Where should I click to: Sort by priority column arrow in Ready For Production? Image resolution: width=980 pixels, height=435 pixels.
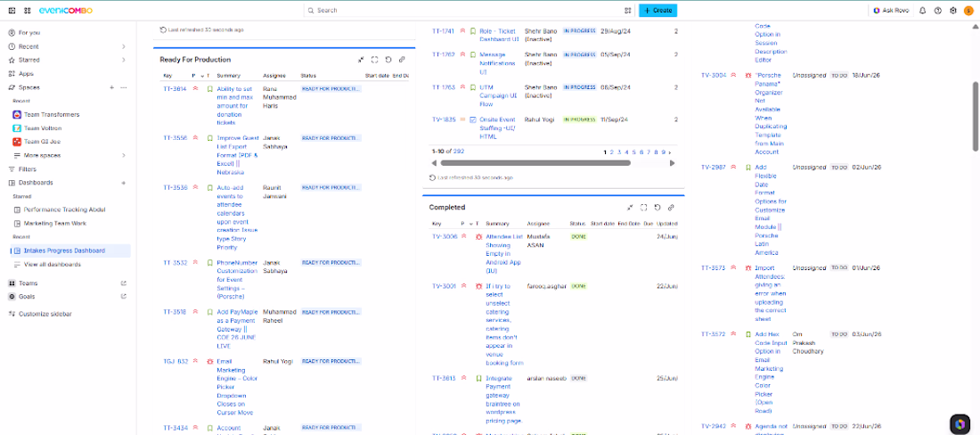click(201, 76)
